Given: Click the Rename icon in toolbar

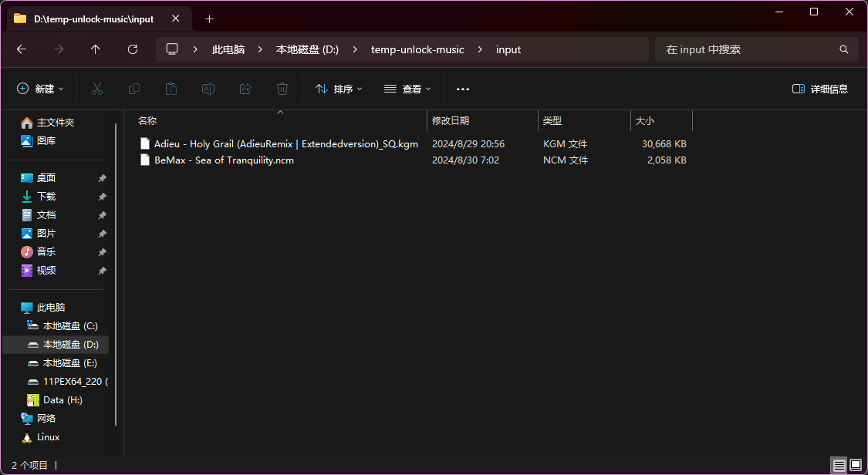Looking at the screenshot, I should (x=208, y=89).
